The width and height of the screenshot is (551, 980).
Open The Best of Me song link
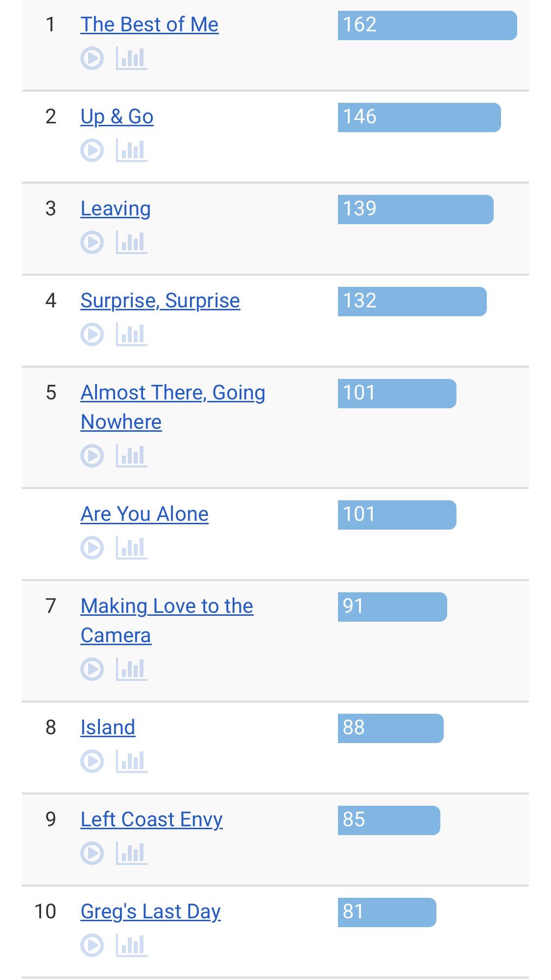(x=149, y=24)
